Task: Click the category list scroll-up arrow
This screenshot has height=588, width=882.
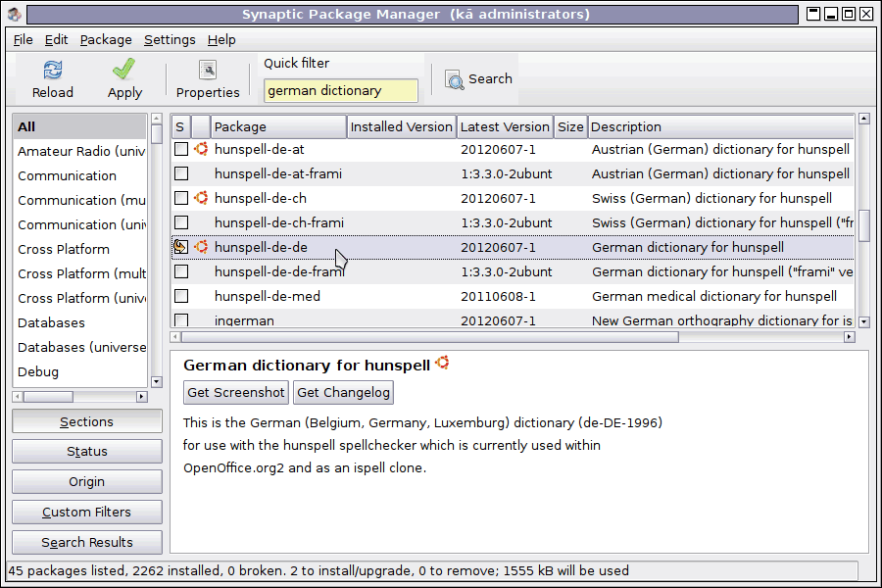Action: click(x=157, y=119)
